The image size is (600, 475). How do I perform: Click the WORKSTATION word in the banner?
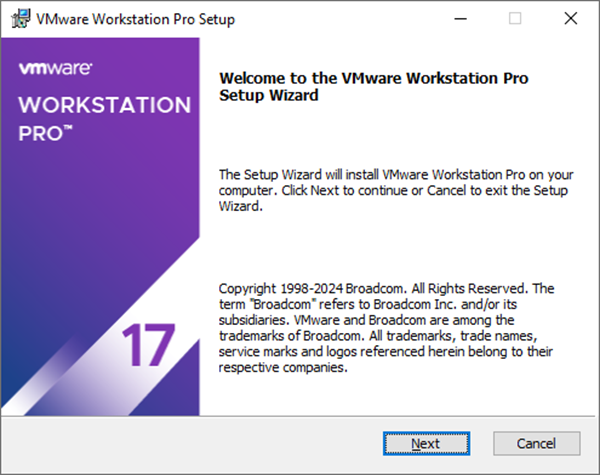click(104, 106)
